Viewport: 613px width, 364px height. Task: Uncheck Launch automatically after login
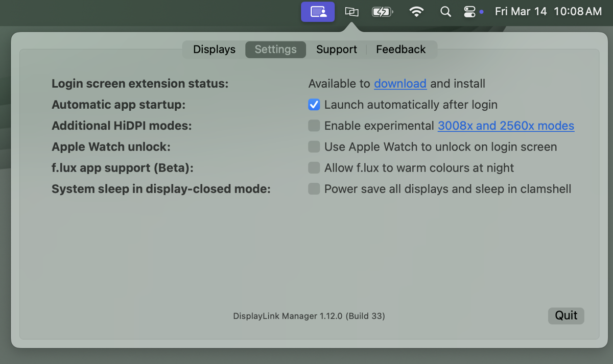(314, 105)
